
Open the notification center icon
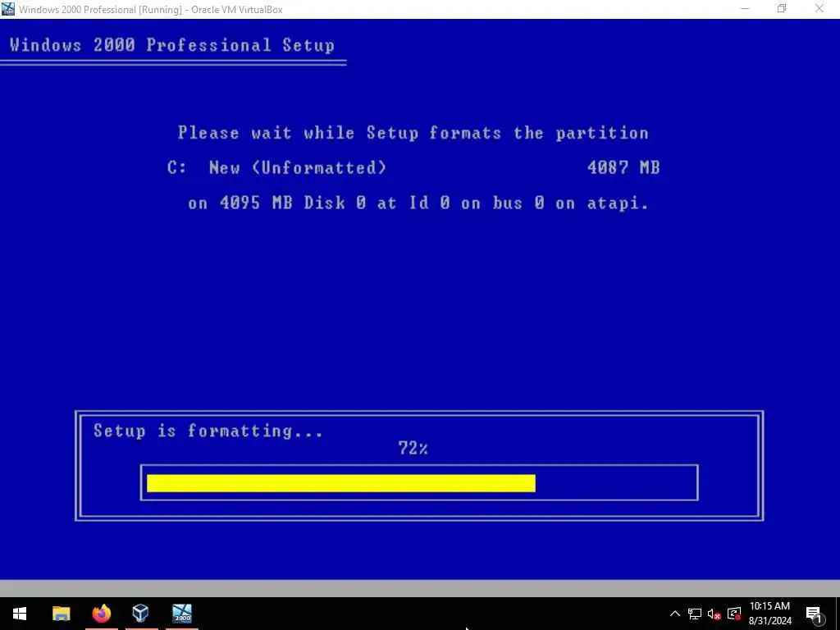pyautogui.click(x=814, y=614)
